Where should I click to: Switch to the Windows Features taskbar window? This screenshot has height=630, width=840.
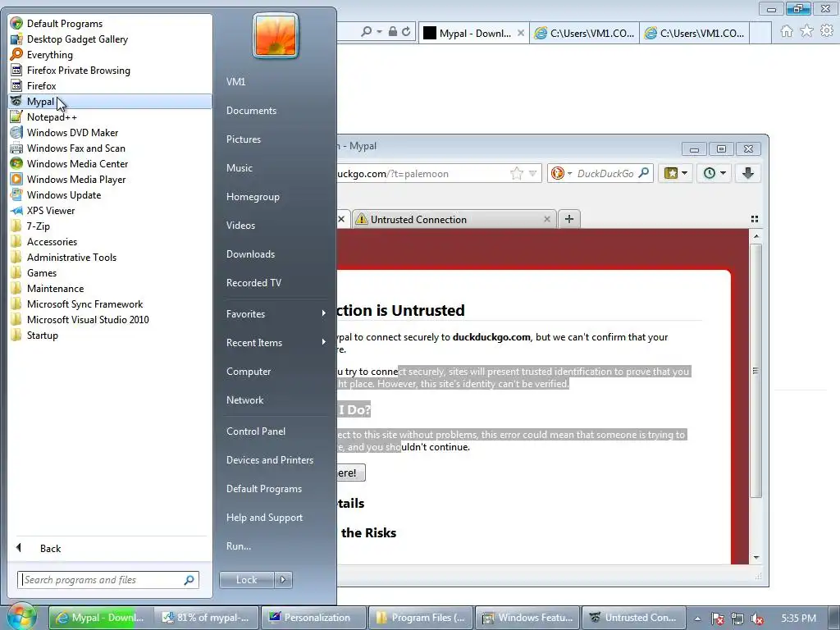(x=527, y=617)
